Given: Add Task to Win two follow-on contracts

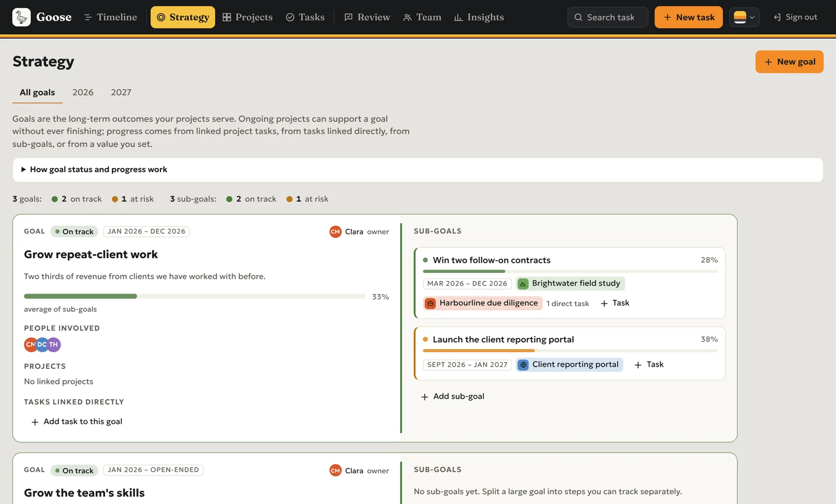Looking at the screenshot, I should pos(615,303).
